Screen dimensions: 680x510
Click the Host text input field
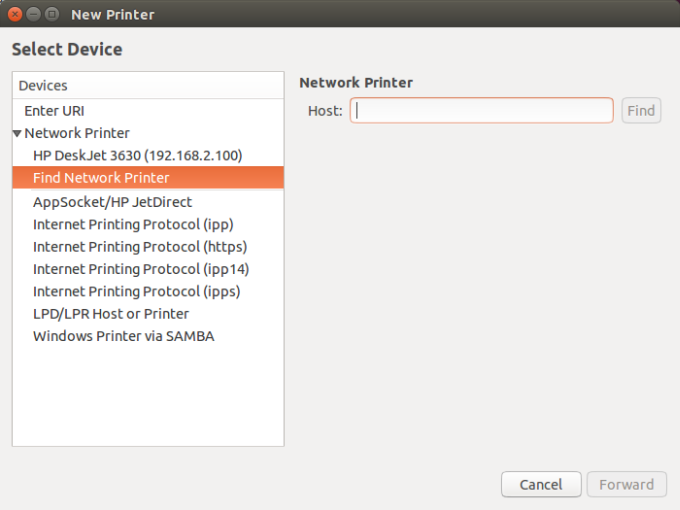(481, 110)
